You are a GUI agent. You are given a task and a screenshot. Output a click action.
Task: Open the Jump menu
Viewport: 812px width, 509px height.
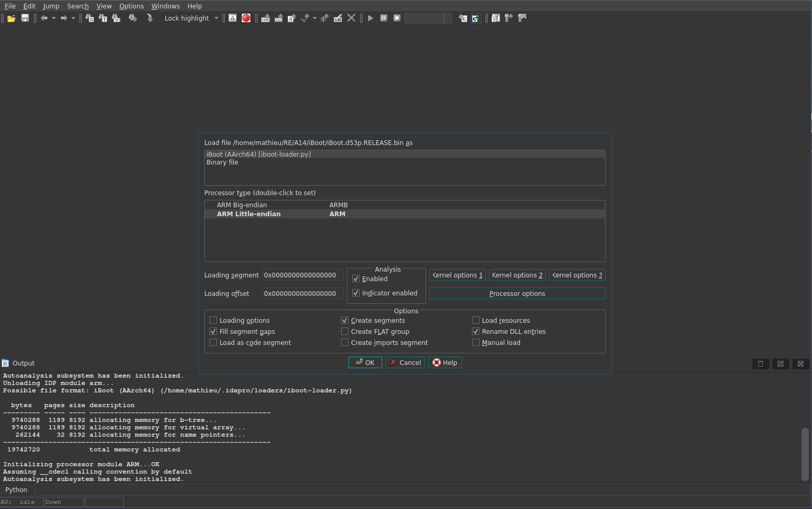click(51, 6)
